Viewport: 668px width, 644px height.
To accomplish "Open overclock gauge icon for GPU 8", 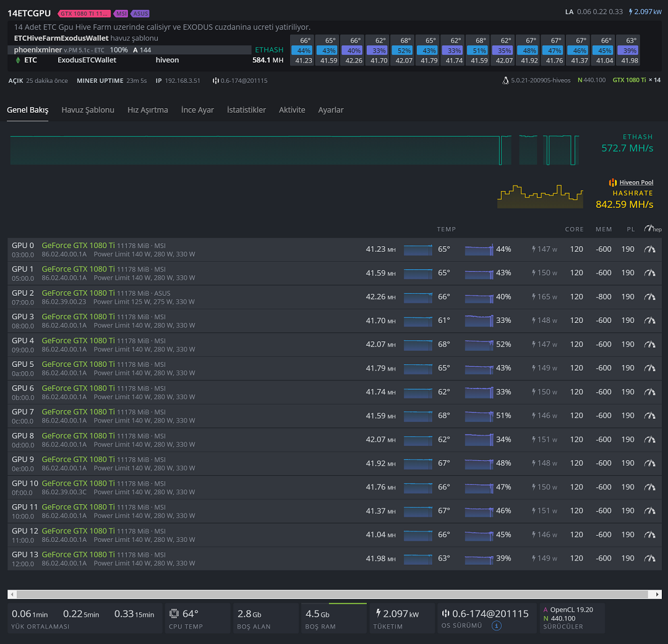I will click(649, 439).
